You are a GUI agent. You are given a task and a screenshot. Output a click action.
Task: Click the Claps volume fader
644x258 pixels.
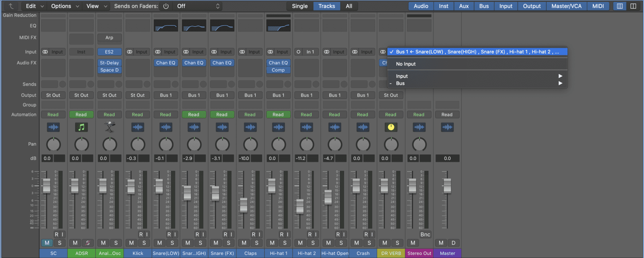(244, 205)
